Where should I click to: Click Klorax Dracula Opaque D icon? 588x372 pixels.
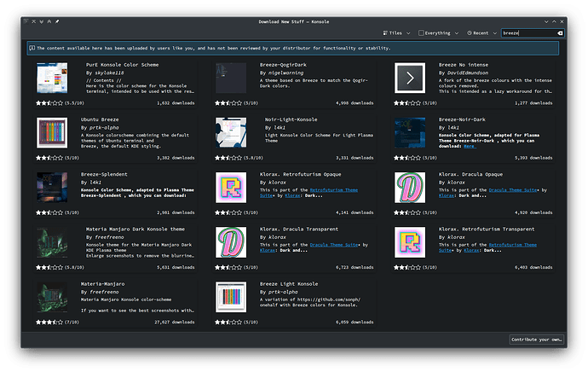tap(410, 188)
